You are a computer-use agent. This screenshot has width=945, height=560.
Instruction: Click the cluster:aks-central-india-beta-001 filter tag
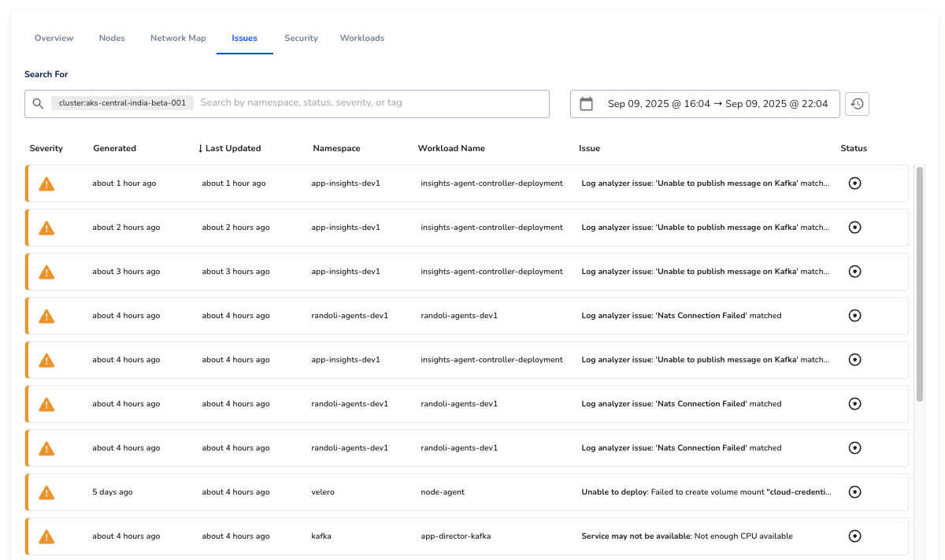[122, 103]
